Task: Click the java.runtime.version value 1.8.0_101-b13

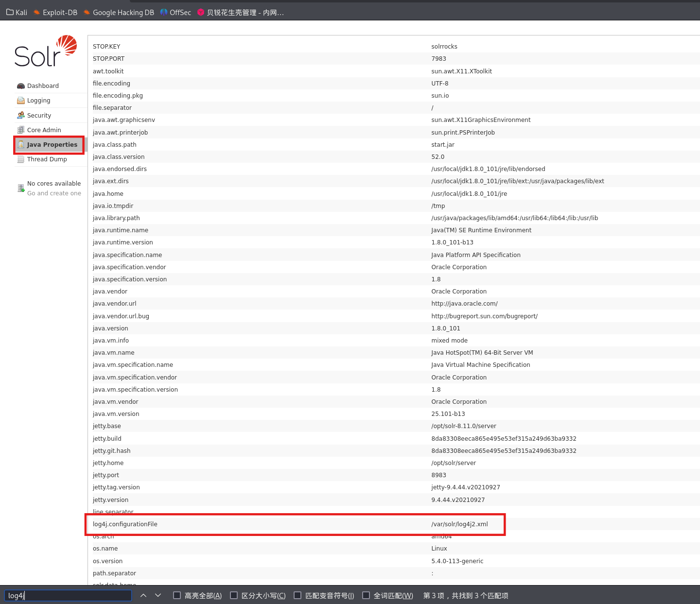Action: click(x=452, y=242)
